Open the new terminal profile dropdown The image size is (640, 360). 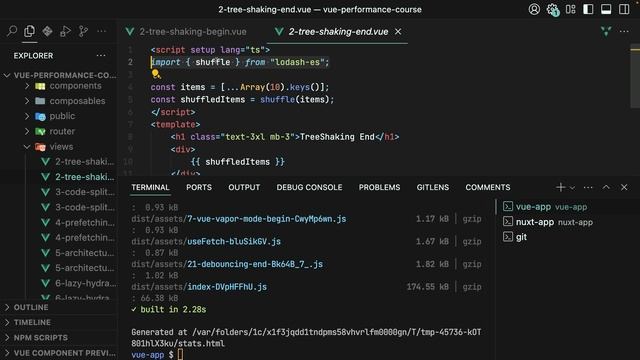(x=572, y=188)
